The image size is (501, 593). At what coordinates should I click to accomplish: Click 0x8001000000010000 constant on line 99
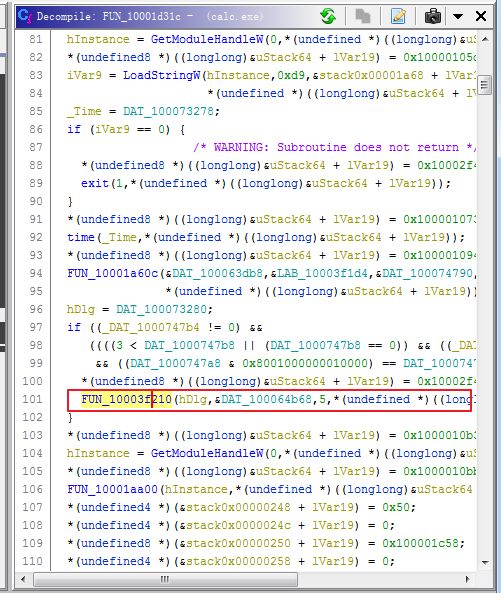(x=305, y=363)
